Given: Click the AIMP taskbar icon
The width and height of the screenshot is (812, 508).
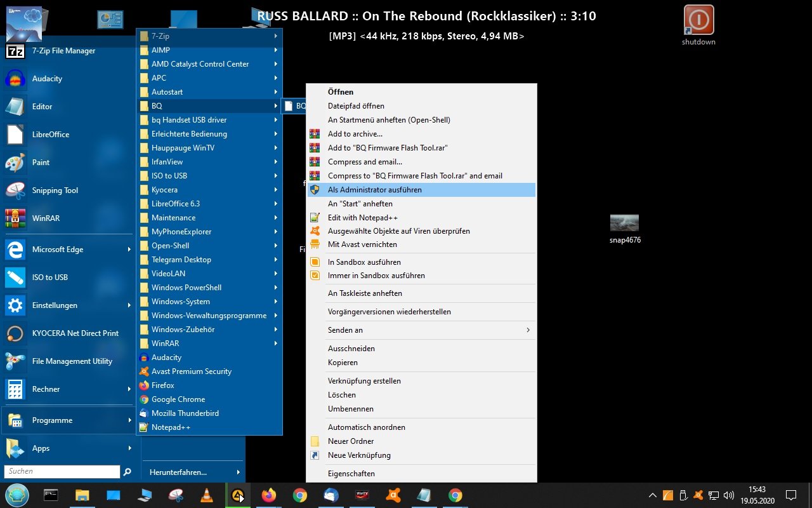Looking at the screenshot, I should click(x=238, y=495).
